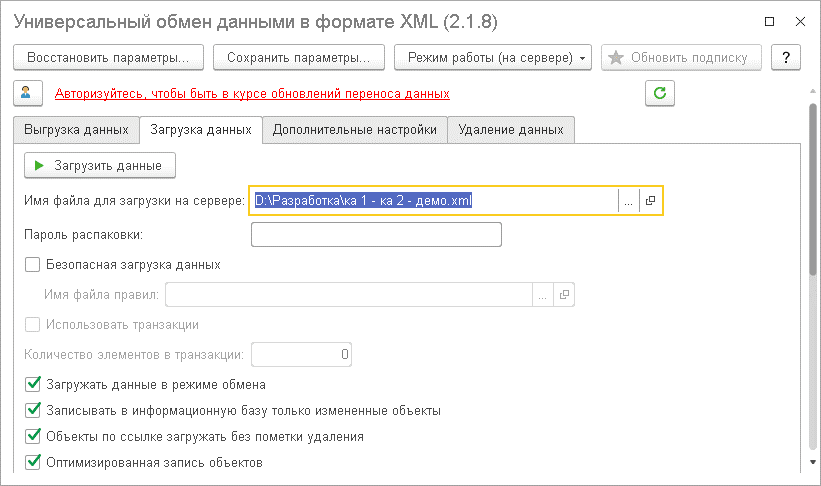Click ellipsis to browse server load file
Viewport: 821px width, 486px height.
628,201
